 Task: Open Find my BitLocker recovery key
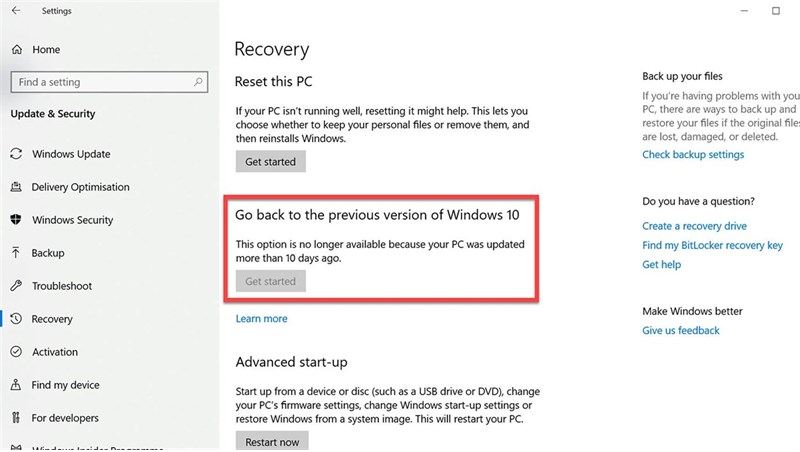pos(712,246)
